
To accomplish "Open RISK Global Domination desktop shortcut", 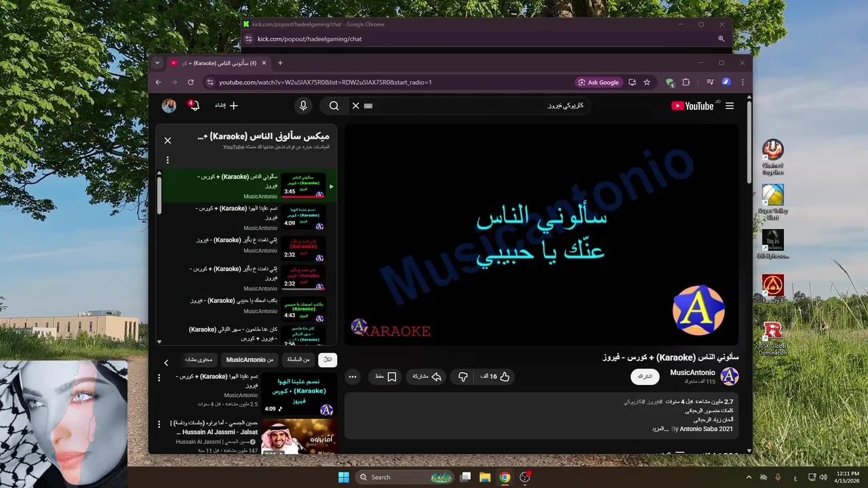I will (x=772, y=338).
